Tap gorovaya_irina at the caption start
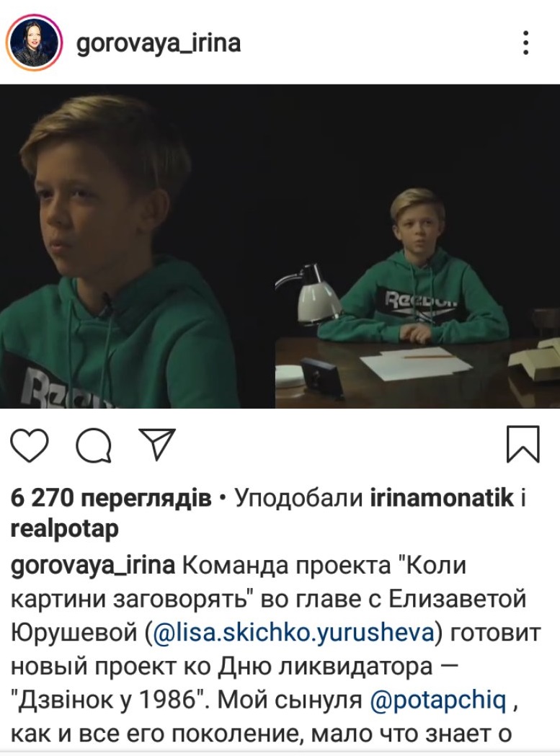Screen dimensions: 560x756 click(92, 566)
